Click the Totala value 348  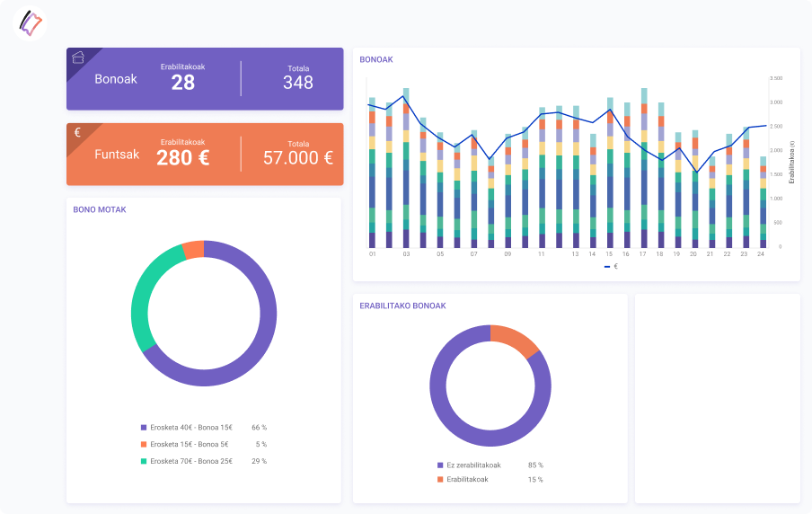click(298, 83)
